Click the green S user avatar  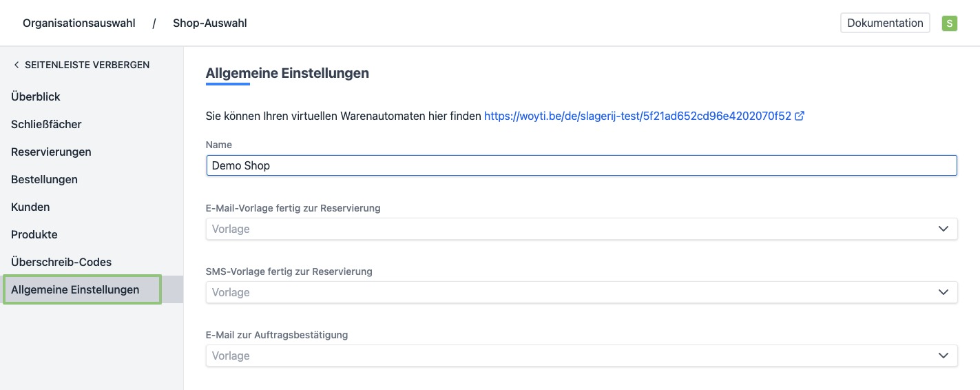coord(950,23)
